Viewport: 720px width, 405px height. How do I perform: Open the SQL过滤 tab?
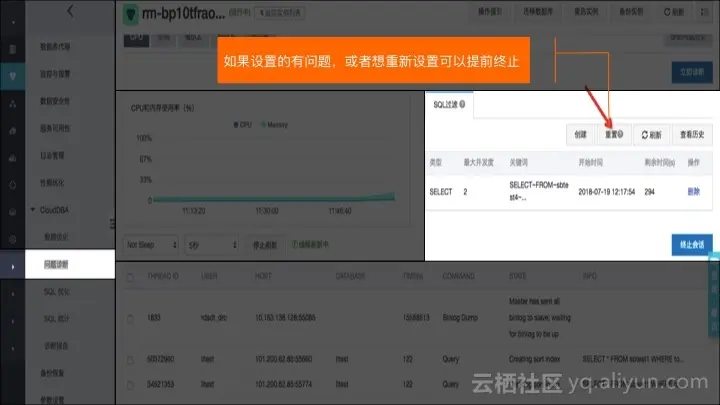tap(449, 104)
